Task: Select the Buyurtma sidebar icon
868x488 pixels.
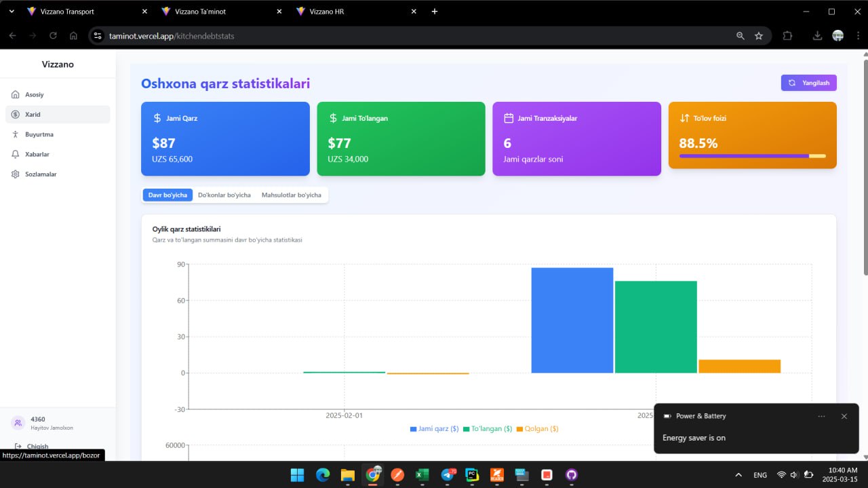Action: pos(16,134)
